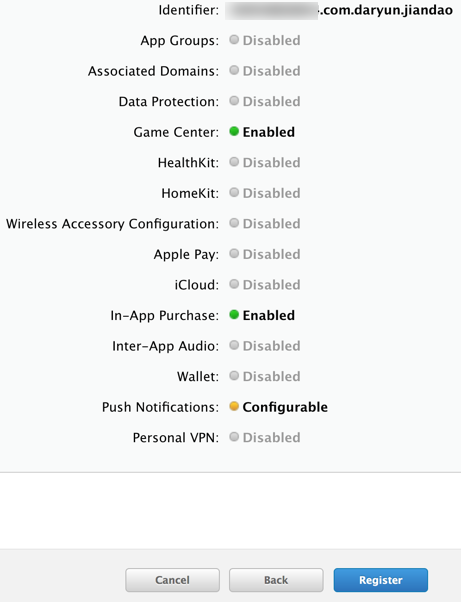Click the Register button
The image size is (461, 602).
(x=380, y=580)
